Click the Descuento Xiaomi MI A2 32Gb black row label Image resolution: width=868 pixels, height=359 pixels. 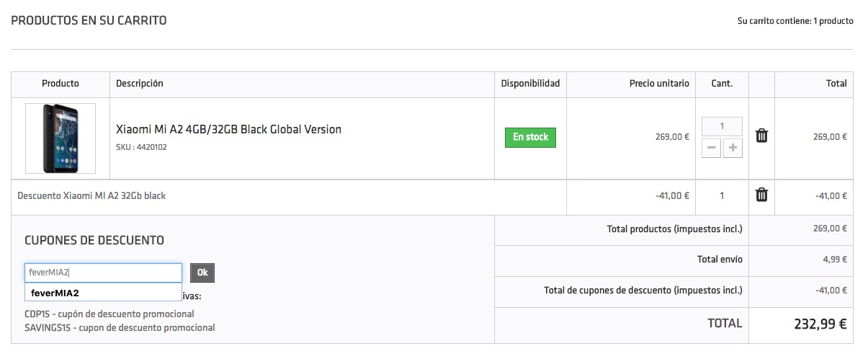(x=91, y=195)
